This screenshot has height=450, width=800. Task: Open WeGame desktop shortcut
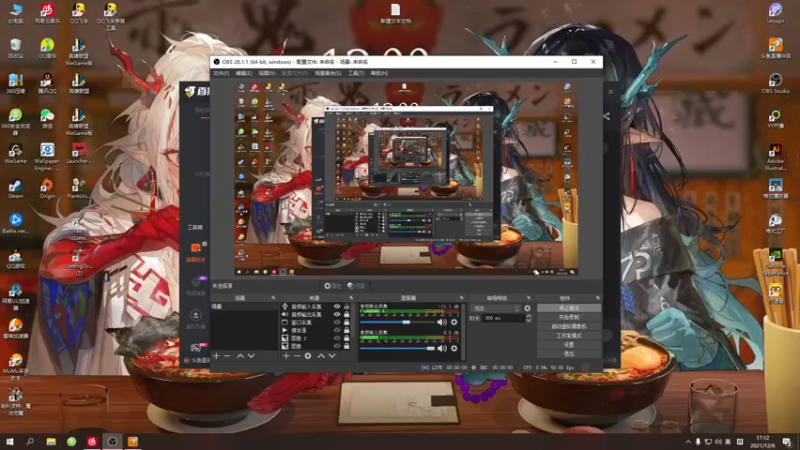click(x=15, y=154)
